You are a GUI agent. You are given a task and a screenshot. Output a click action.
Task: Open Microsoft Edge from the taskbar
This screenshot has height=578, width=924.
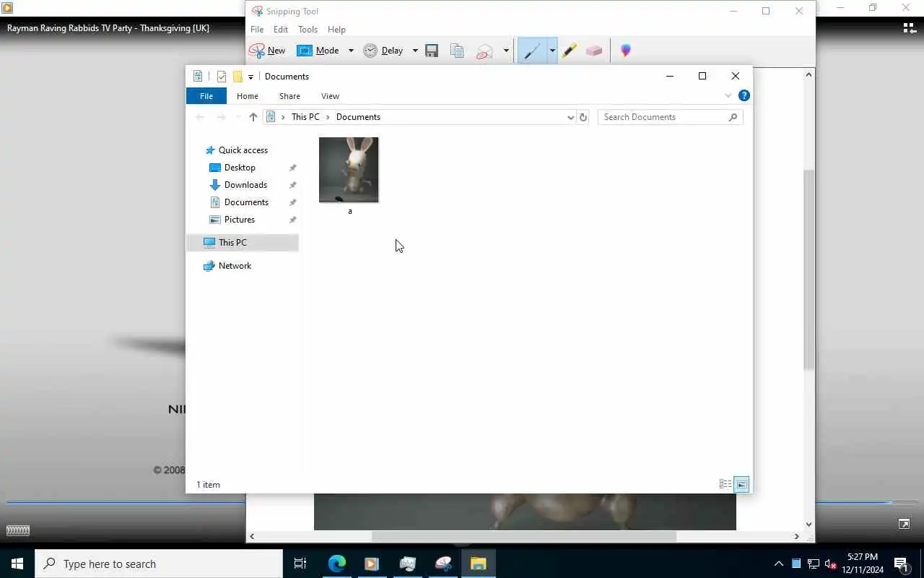pyautogui.click(x=337, y=564)
